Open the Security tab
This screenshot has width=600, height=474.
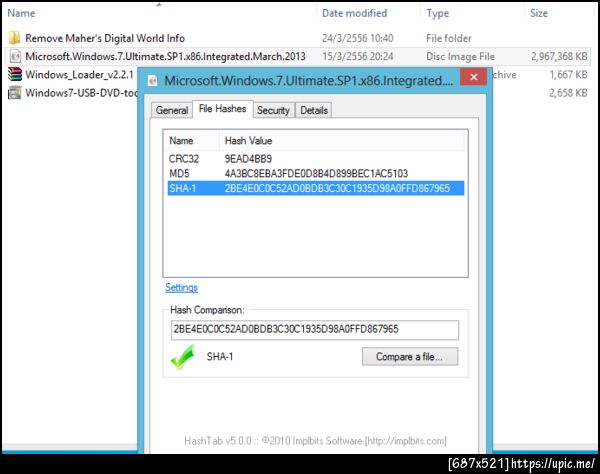click(x=273, y=110)
